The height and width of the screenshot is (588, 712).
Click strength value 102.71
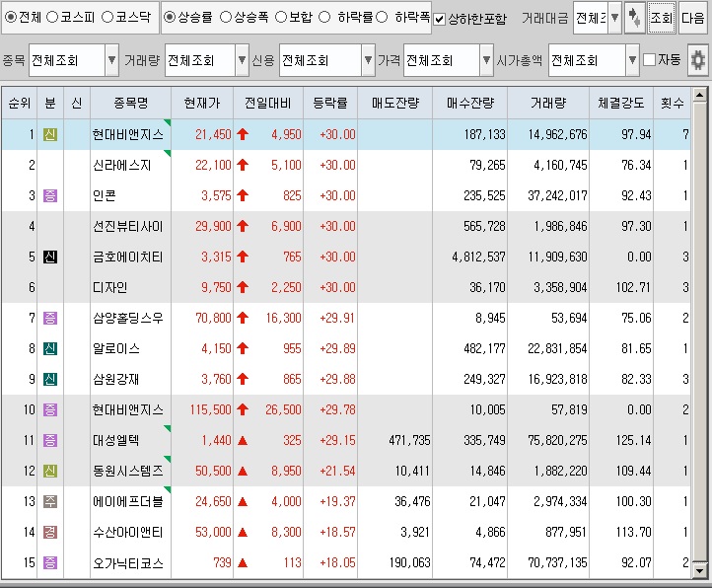coord(633,287)
